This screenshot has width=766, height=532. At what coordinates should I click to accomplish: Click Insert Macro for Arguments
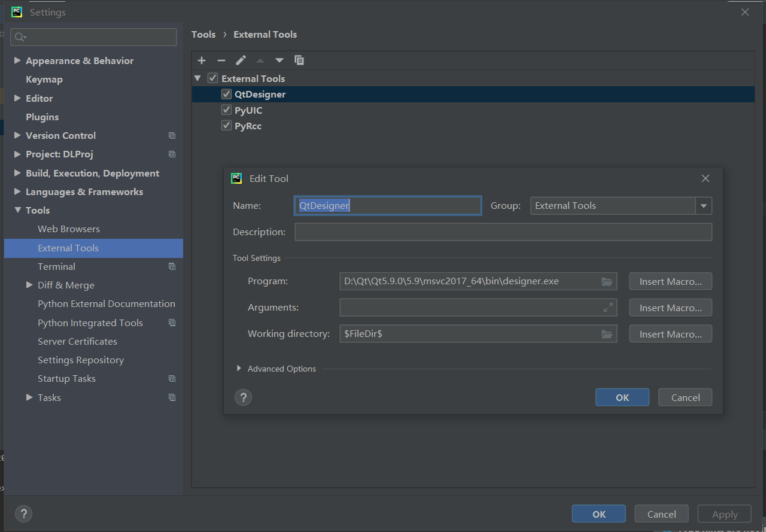coord(670,307)
